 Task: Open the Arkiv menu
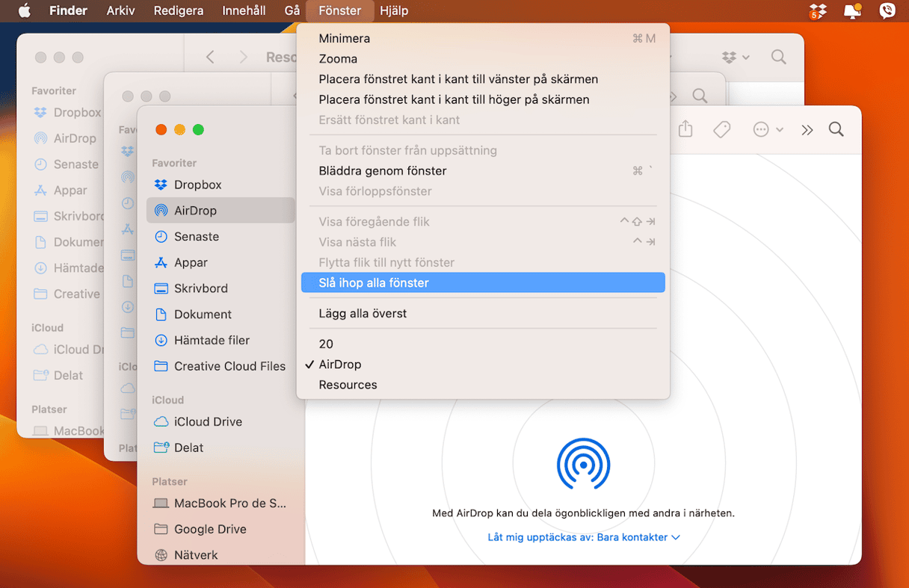click(x=121, y=11)
